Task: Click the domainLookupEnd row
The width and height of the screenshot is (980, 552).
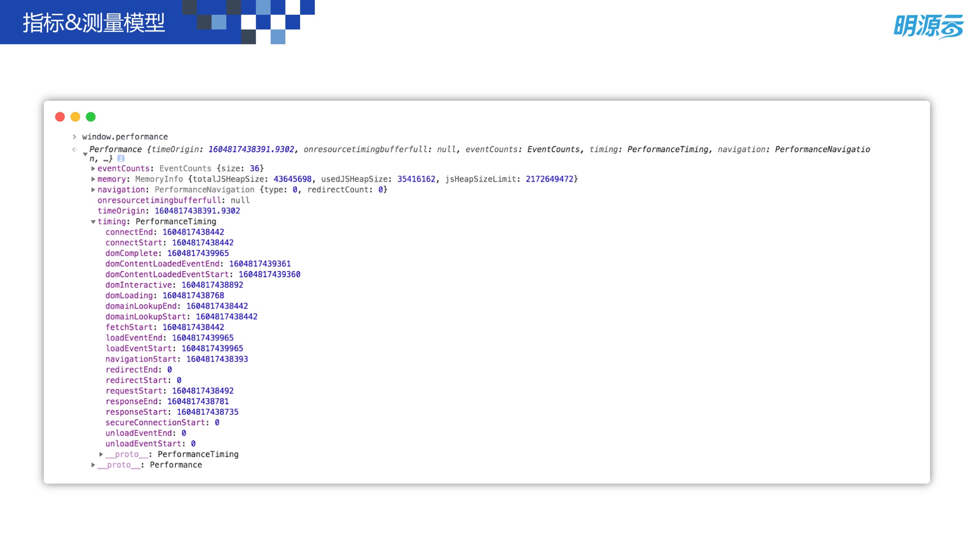Action: pos(177,306)
